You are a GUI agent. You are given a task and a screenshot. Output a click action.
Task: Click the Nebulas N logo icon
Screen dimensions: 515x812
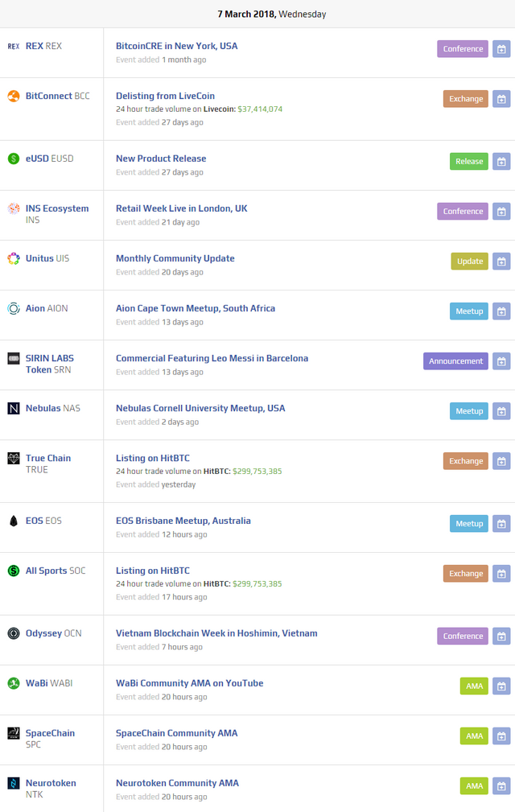click(x=14, y=408)
